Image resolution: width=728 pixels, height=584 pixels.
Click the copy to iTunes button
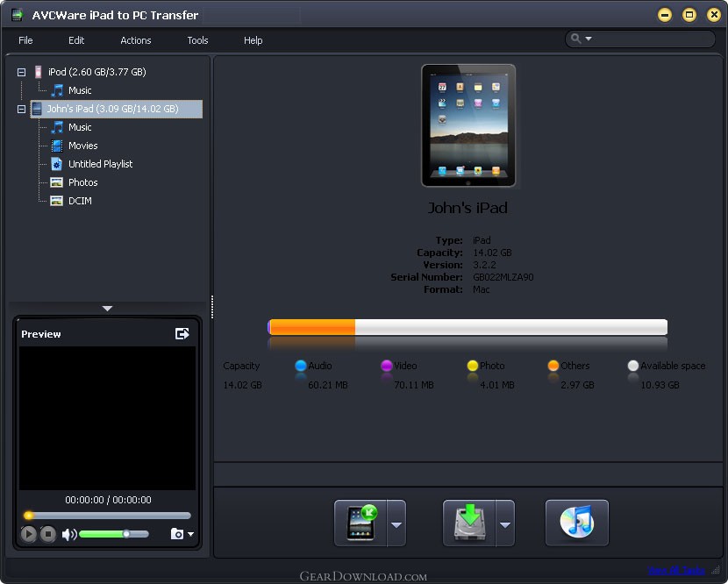[577, 523]
